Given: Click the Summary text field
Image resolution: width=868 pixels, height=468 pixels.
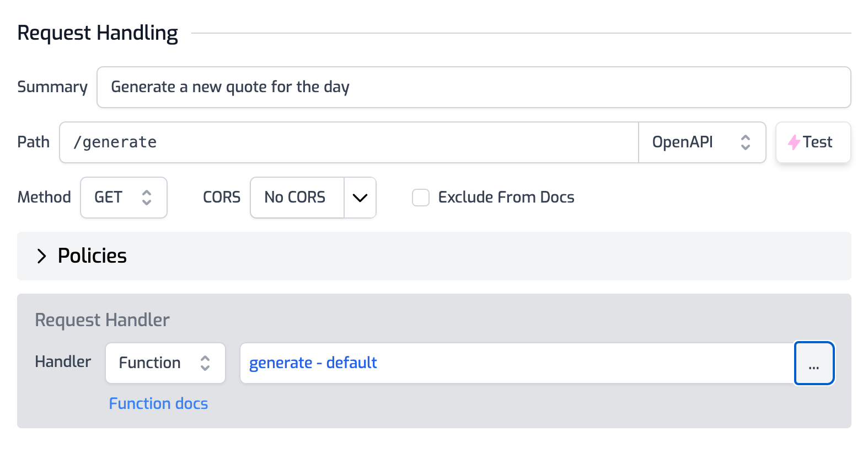Looking at the screenshot, I should (x=473, y=87).
